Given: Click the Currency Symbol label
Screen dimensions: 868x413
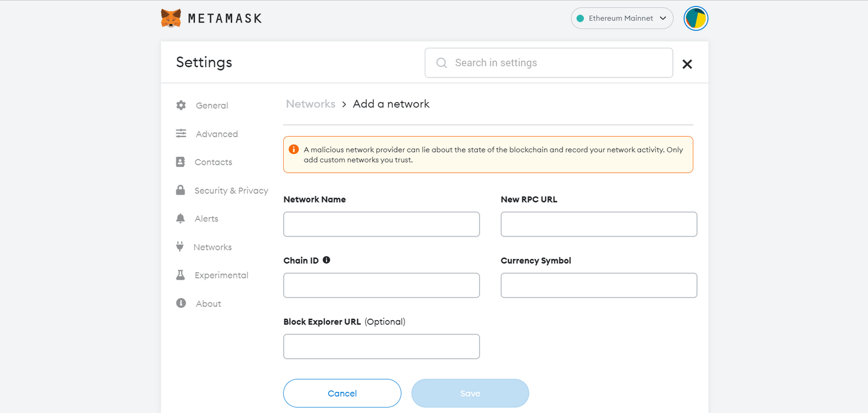Looking at the screenshot, I should (536, 260).
